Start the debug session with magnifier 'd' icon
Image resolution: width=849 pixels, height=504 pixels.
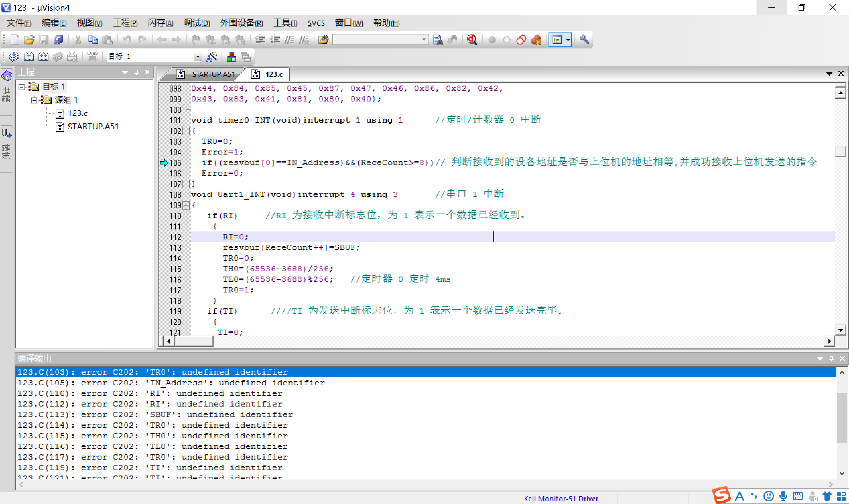coord(472,40)
